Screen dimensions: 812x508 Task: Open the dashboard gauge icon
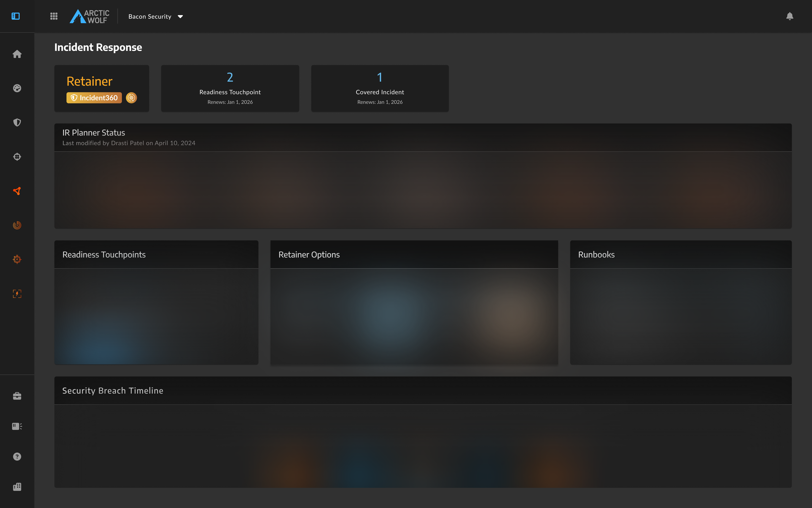pyautogui.click(x=17, y=88)
